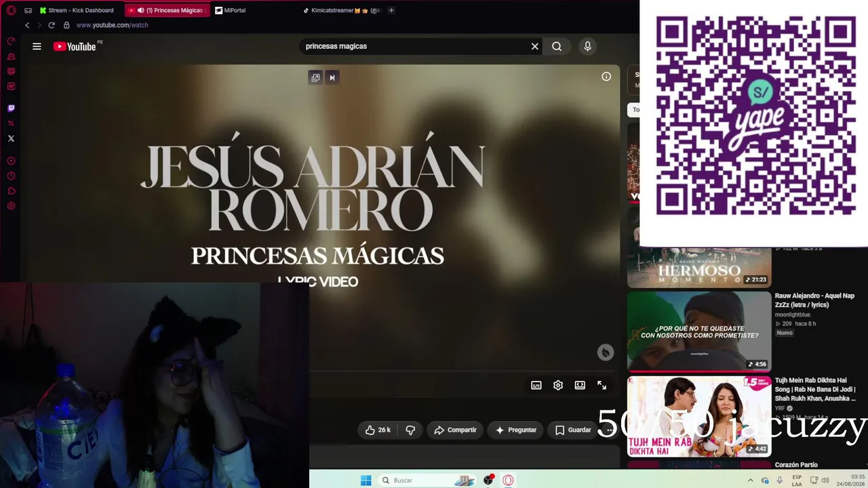Open the Corazón Partío recommendation
The width and height of the screenshot is (868, 488).
(x=796, y=465)
